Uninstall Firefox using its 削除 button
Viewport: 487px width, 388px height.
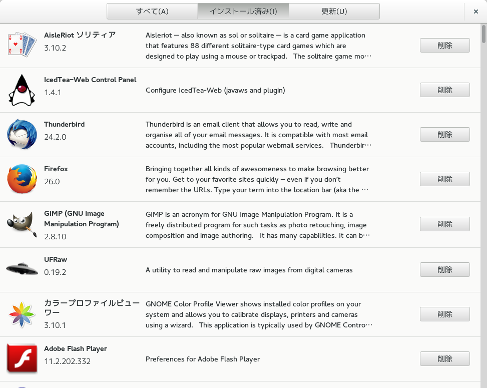coord(445,179)
